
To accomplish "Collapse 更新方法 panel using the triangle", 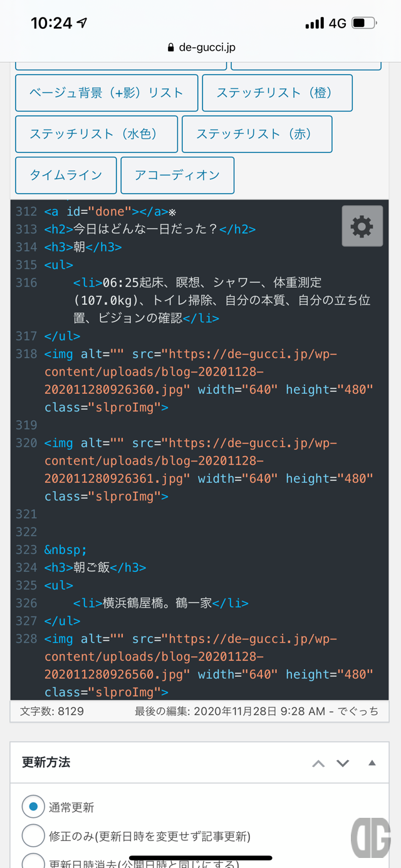I will click(372, 763).
